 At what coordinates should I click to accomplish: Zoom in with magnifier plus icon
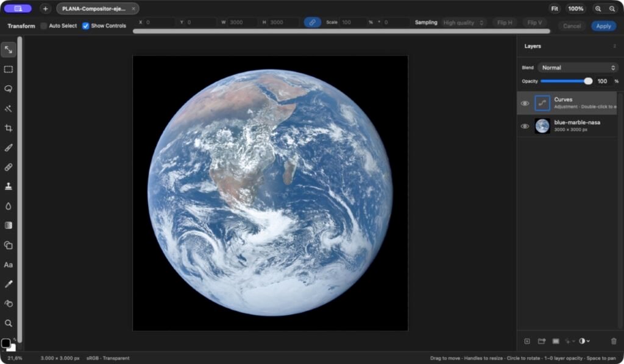(x=598, y=9)
